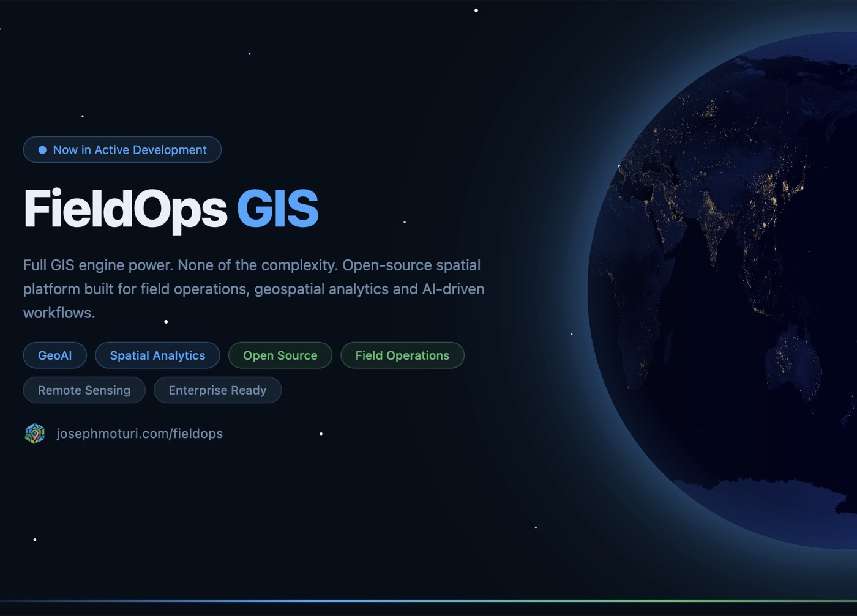Click the Now in Active Development badge
Viewport: 857px width, 616px height.
[x=122, y=150]
